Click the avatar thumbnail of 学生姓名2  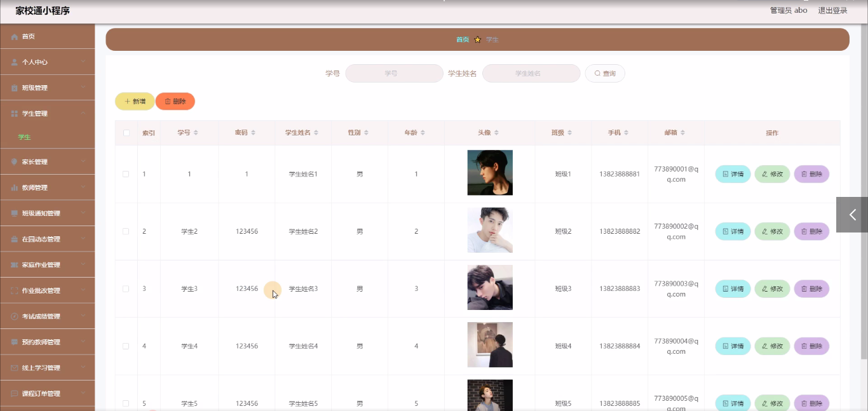(490, 230)
